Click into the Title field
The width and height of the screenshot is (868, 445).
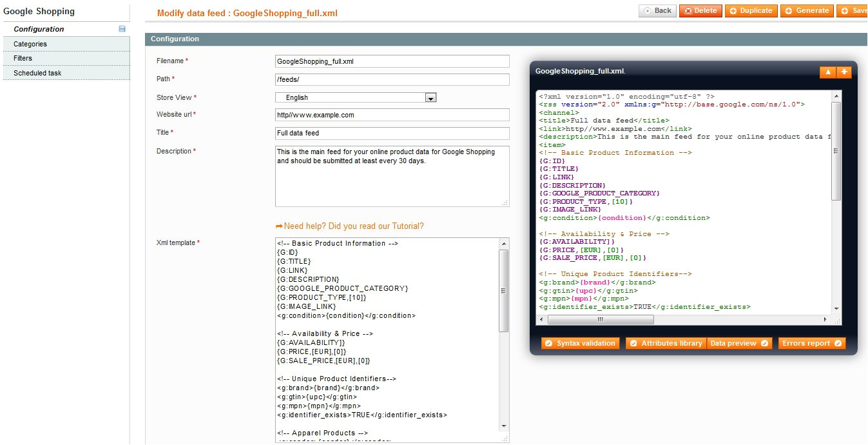click(x=392, y=133)
